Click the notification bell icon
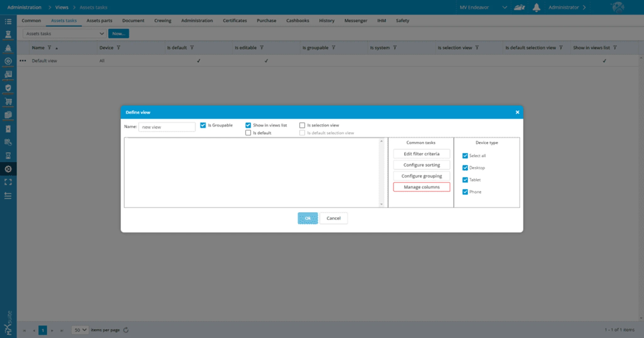Viewport: 644px width, 338px height. (536, 8)
